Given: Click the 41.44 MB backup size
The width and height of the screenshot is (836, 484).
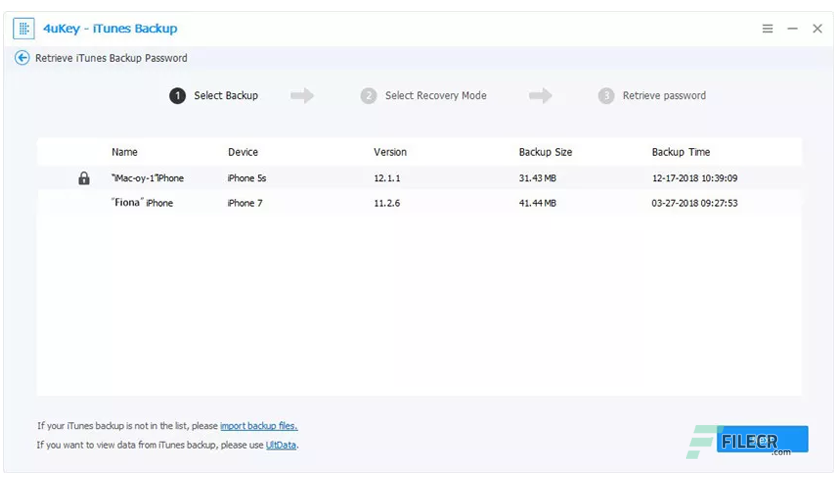Looking at the screenshot, I should tap(537, 203).
